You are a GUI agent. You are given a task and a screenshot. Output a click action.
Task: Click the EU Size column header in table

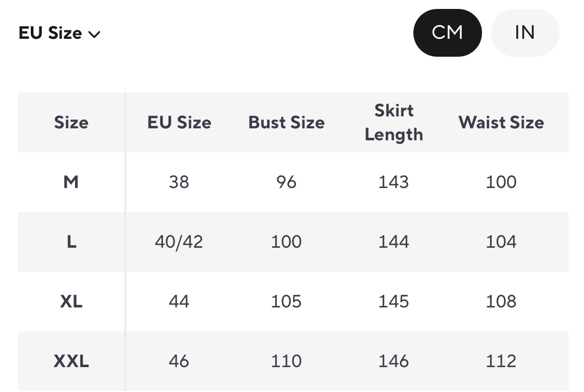[x=179, y=122]
